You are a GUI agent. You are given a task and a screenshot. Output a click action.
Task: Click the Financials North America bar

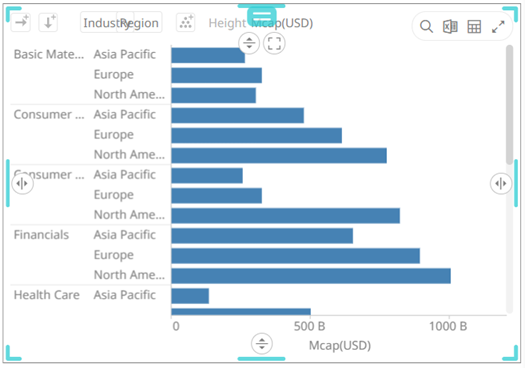(x=311, y=276)
